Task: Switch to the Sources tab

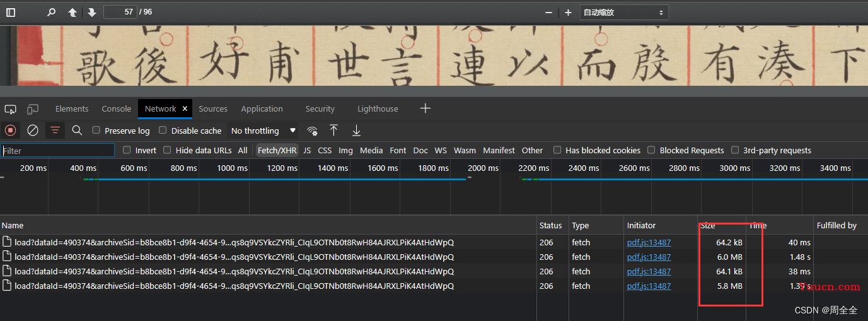Action: point(213,108)
